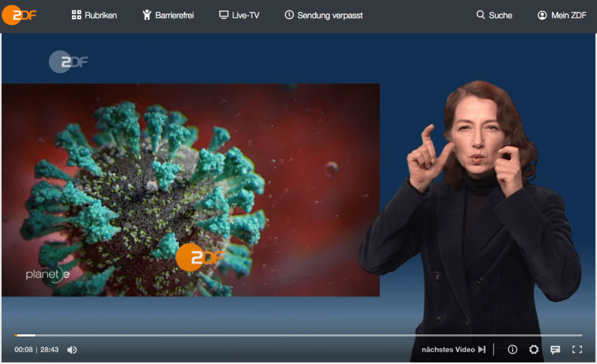Open the Rubriken categories menu
This screenshot has height=364, width=597.
(94, 15)
